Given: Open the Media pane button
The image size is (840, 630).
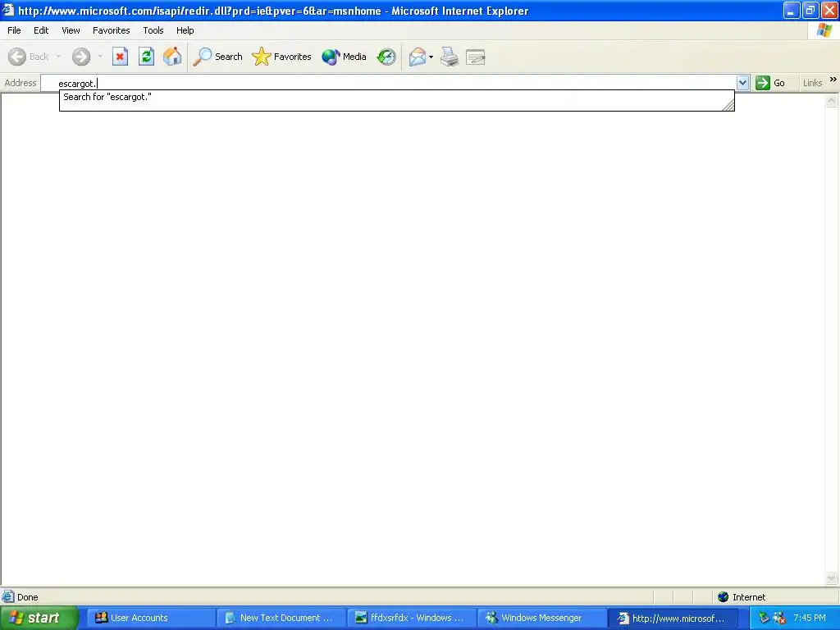Looking at the screenshot, I should pyautogui.click(x=344, y=57).
